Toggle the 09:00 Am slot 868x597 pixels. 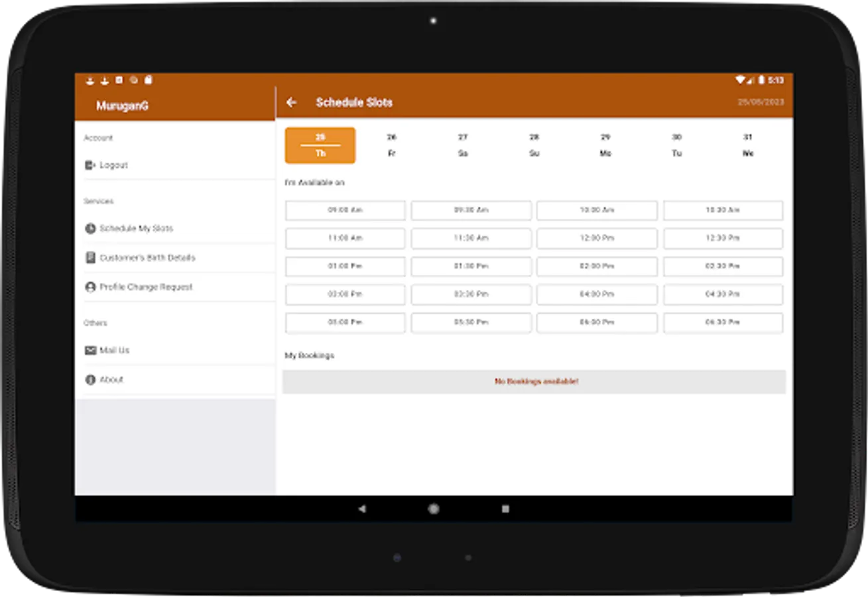(345, 210)
